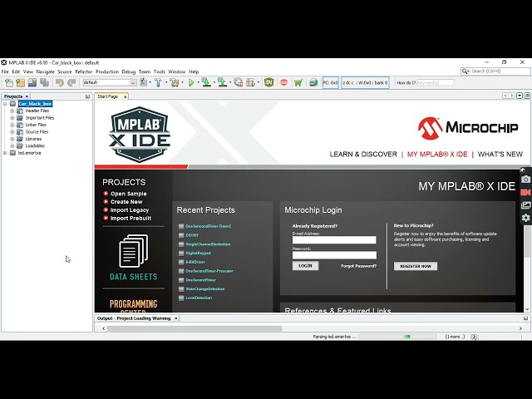Viewport: 532px width, 399px height.
Task: Open the MPLAB Discover DV icon
Action: coord(269,82)
